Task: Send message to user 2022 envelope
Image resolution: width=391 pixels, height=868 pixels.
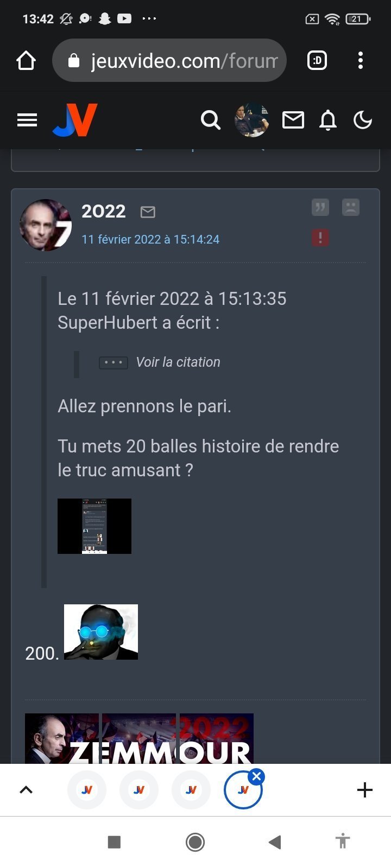Action: pyautogui.click(x=148, y=212)
